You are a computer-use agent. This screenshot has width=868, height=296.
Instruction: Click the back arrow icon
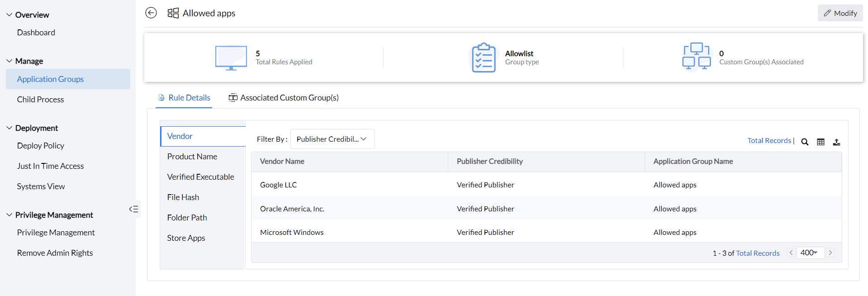tap(151, 13)
